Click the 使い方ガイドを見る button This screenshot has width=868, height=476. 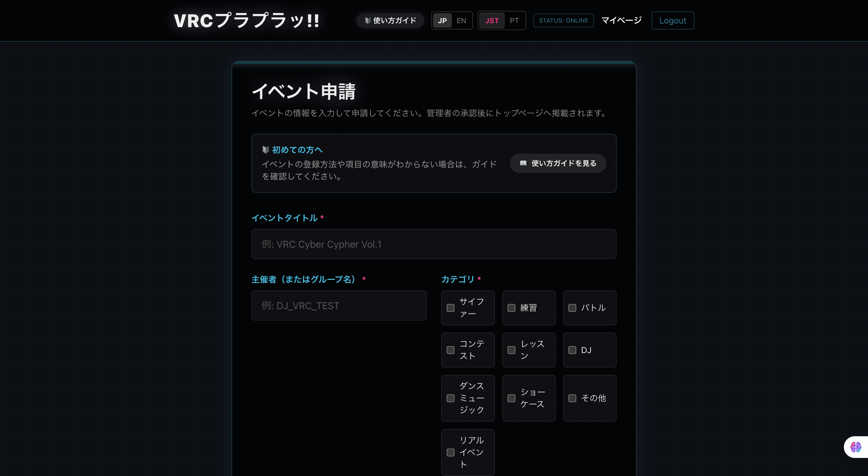[558, 163]
